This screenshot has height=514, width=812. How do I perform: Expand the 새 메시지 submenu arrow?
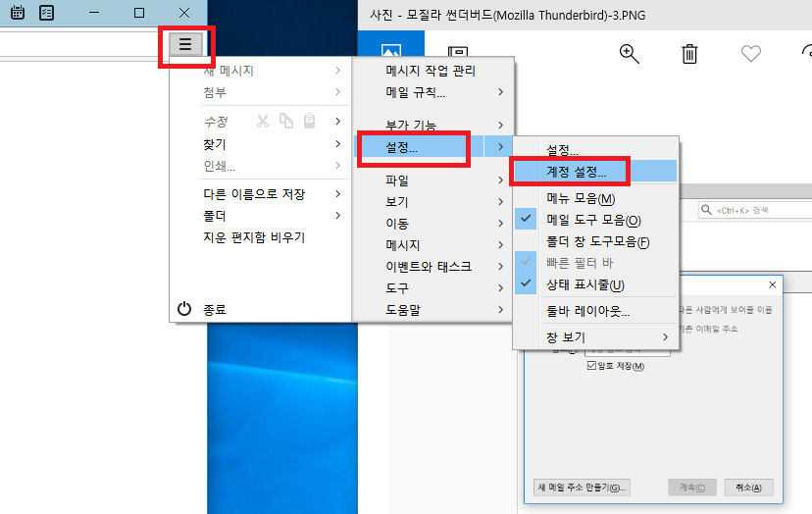(x=337, y=70)
